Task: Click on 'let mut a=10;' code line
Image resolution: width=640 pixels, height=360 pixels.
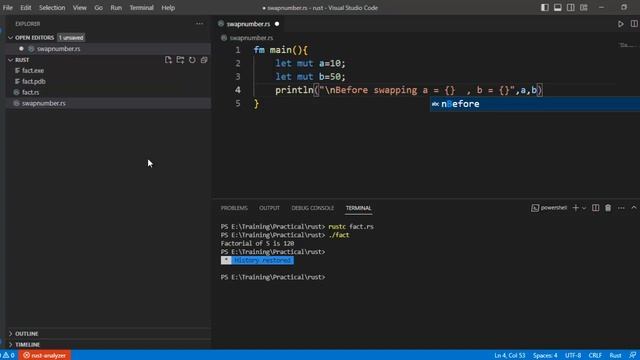Action: pos(310,64)
